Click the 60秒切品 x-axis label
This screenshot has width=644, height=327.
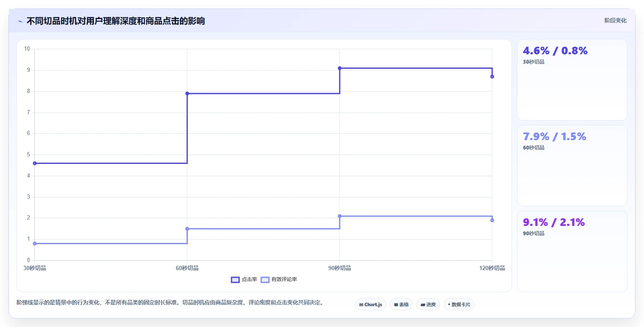(187, 268)
